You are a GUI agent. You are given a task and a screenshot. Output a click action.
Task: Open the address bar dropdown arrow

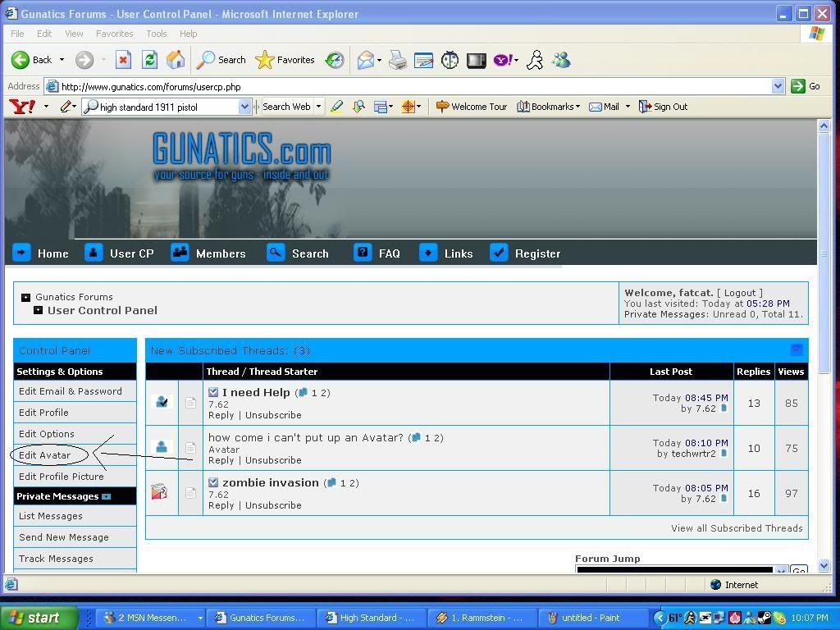pyautogui.click(x=778, y=85)
